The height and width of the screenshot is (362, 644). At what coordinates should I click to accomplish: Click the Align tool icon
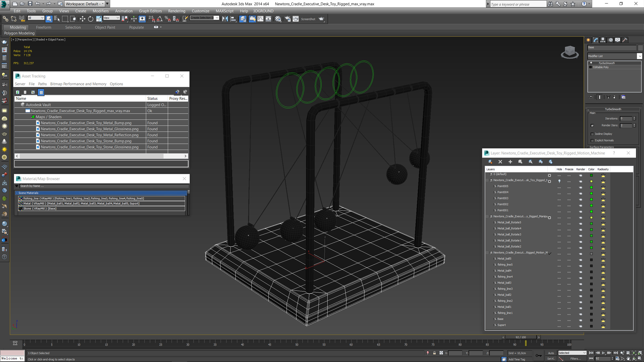(x=233, y=19)
